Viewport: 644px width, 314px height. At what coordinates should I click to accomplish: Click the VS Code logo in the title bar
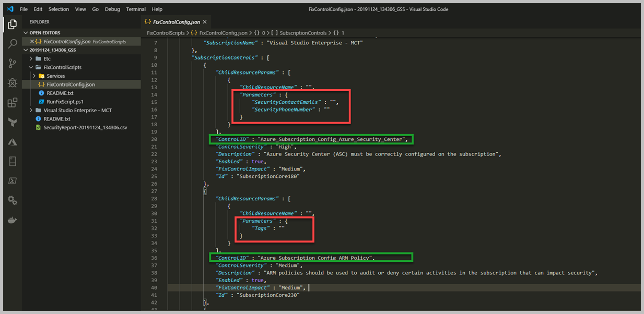coord(10,9)
